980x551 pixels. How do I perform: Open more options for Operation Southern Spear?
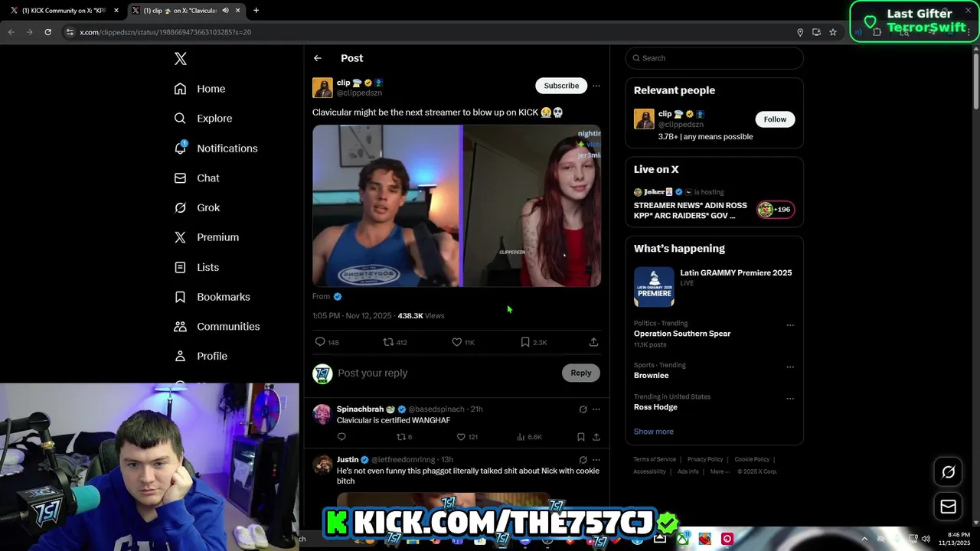790,325
